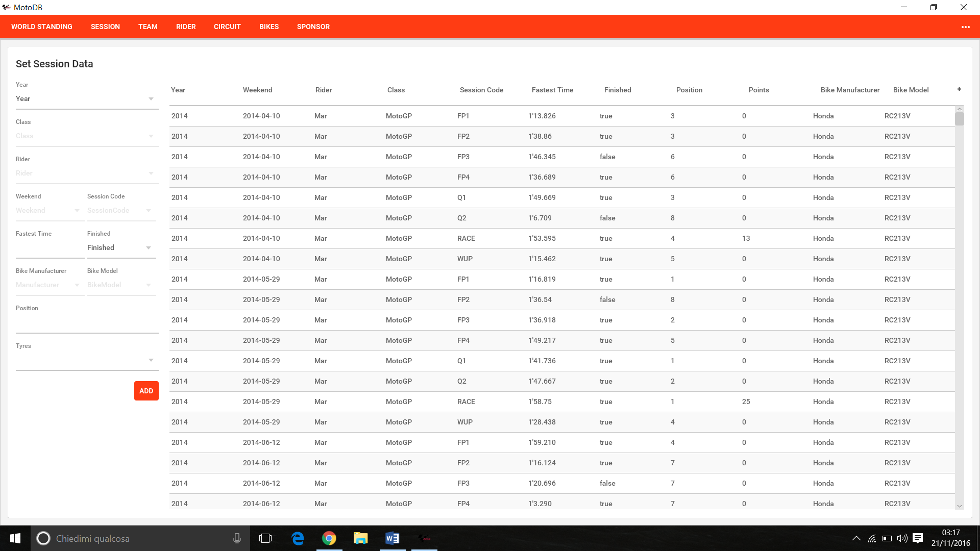
Task: Open the SPONSOR tab
Action: coord(313,27)
